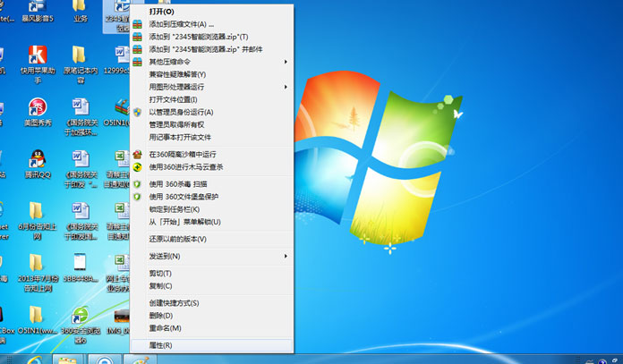Image resolution: width=623 pixels, height=364 pixels.
Task: Choose 打开(O) in the context menu
Action: point(212,12)
